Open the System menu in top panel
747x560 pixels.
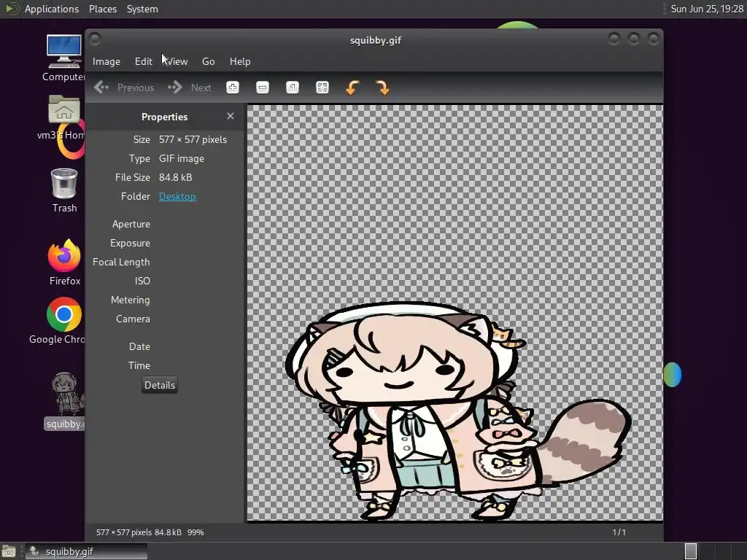coord(142,9)
